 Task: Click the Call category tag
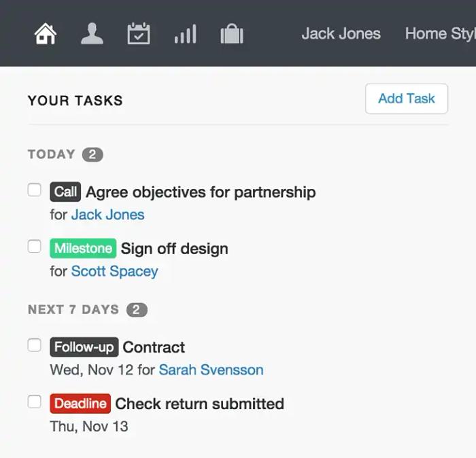pyautogui.click(x=65, y=192)
